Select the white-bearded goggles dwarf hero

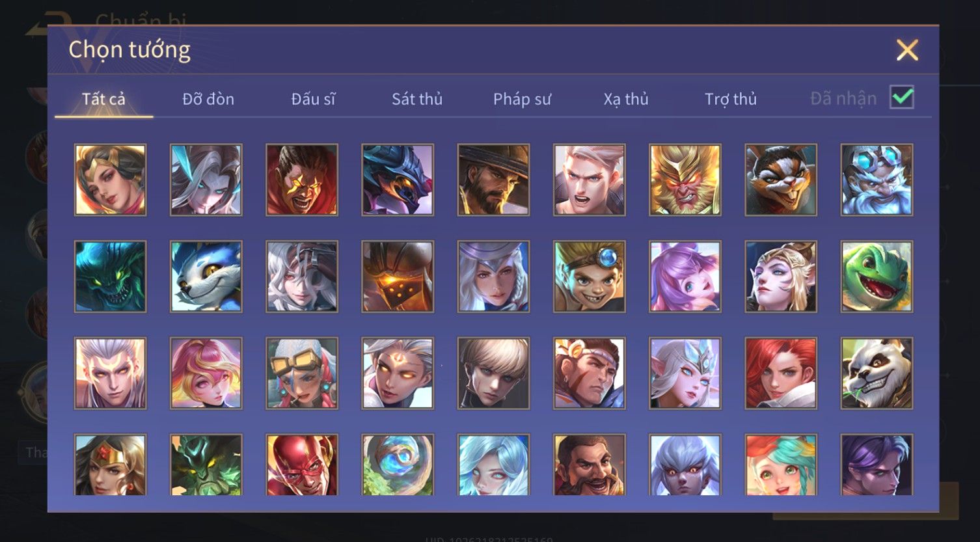[877, 180]
